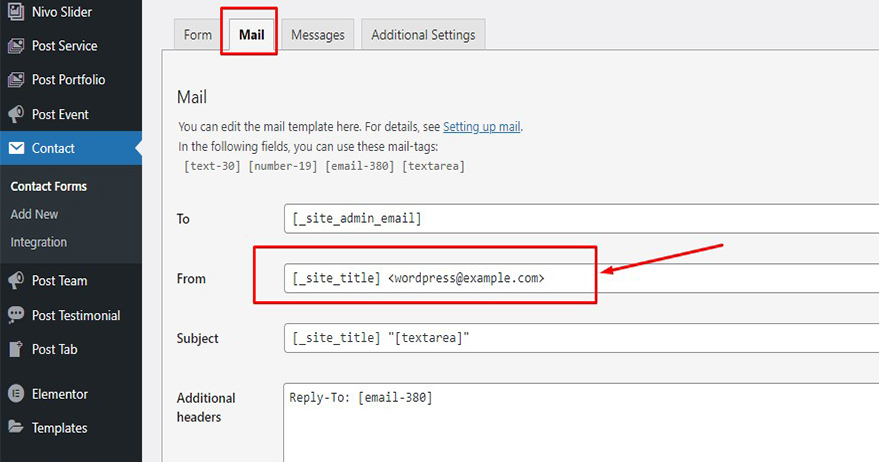Click the Post Event megaphone icon

coord(16,114)
